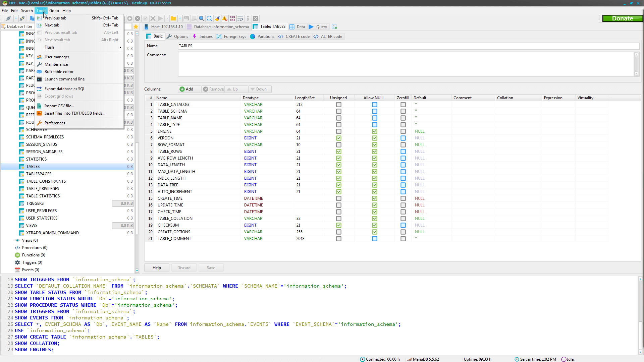Click the stop on errors warning icon
This screenshot has width=644, height=362.
coord(225,18)
